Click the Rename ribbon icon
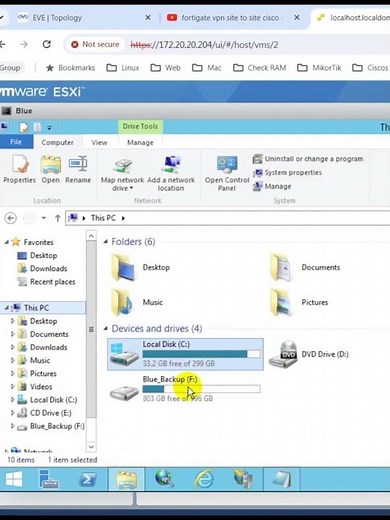The image size is (390, 520). click(x=78, y=169)
